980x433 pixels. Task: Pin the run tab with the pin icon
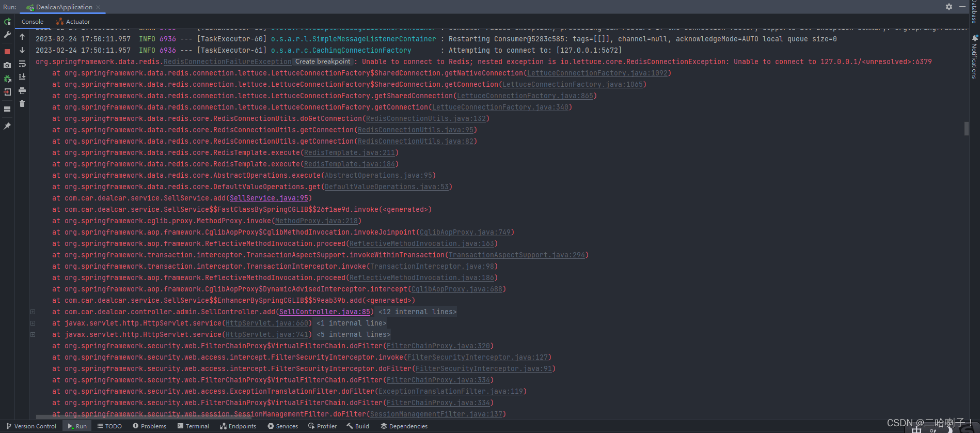tap(7, 126)
